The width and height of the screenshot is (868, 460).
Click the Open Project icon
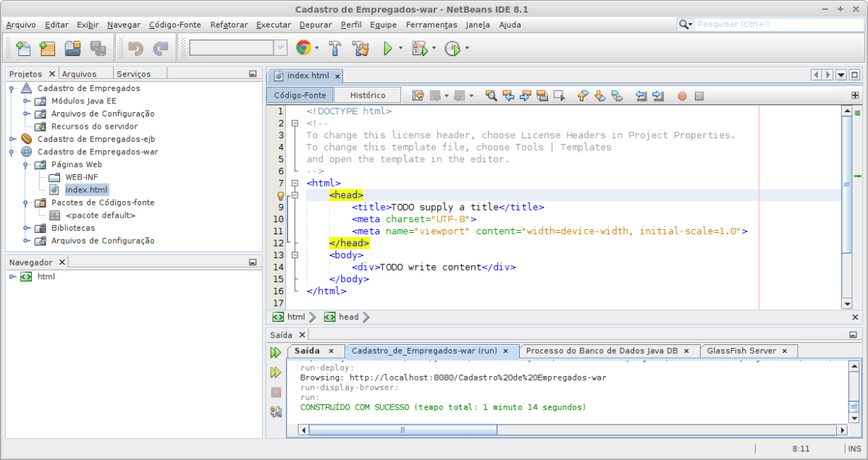tap(72, 48)
